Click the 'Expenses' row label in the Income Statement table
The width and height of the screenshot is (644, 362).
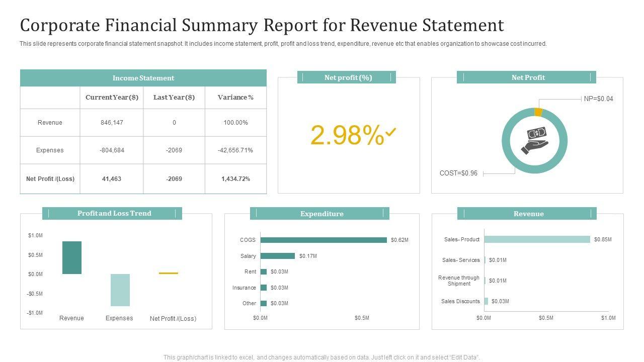tap(50, 150)
